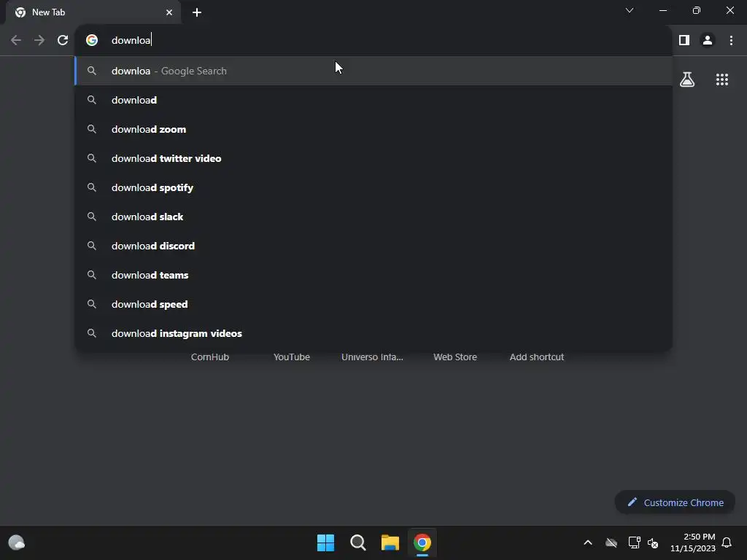Click the Google logo in address bar
Image resolution: width=747 pixels, height=560 pixels.
coord(92,40)
